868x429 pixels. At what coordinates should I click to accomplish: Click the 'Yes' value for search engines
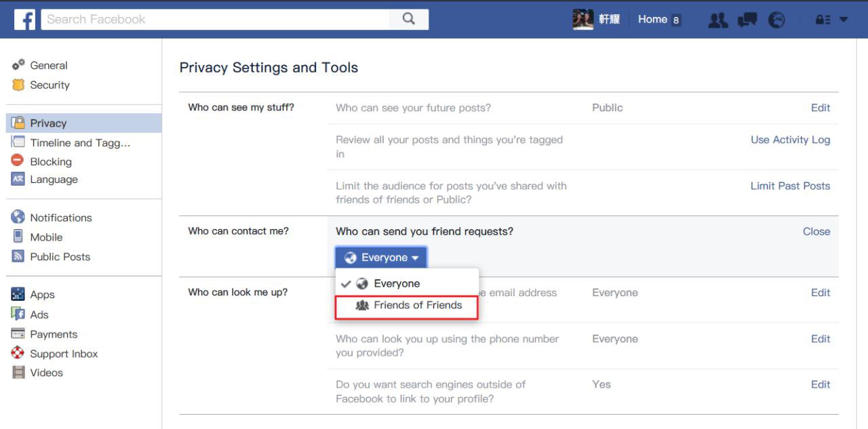point(601,384)
